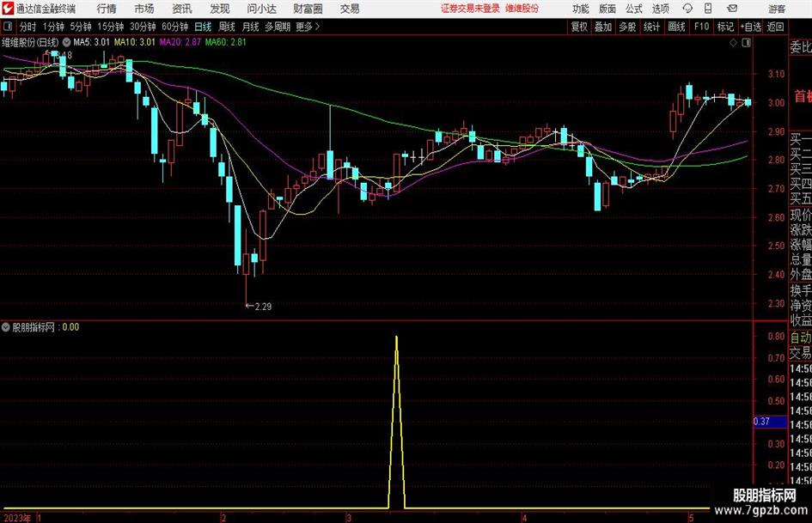Viewport: 812px width, 523px height.
Task: Open the 问小达 menu
Action: [261, 9]
